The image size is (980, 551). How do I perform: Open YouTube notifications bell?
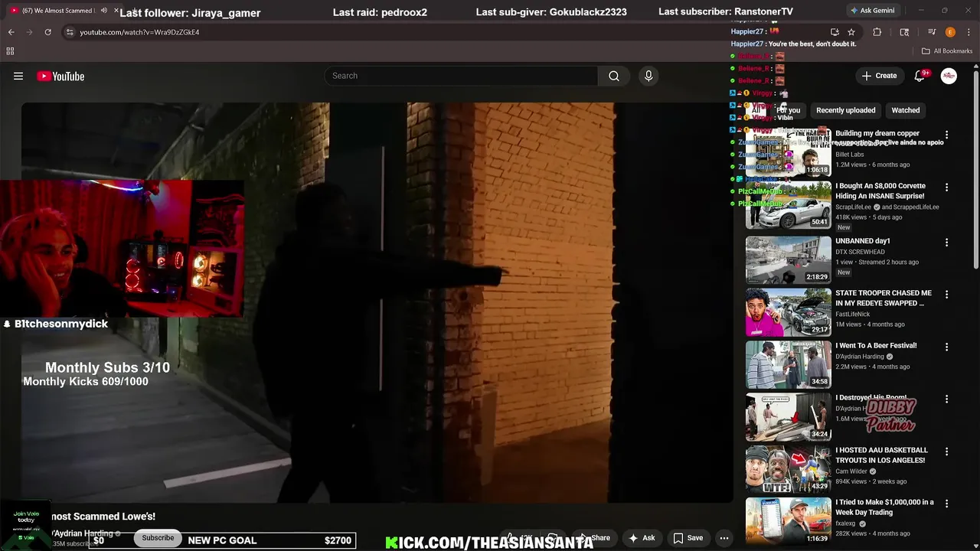(920, 76)
